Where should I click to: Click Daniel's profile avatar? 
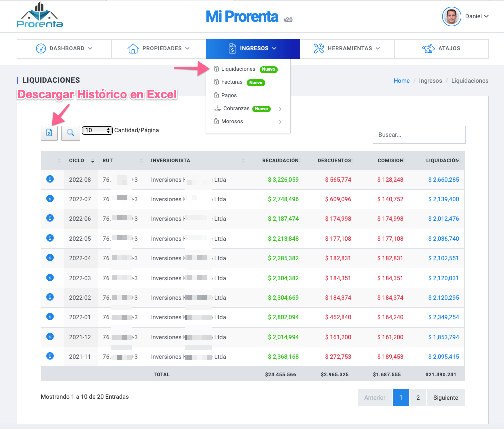pos(451,16)
